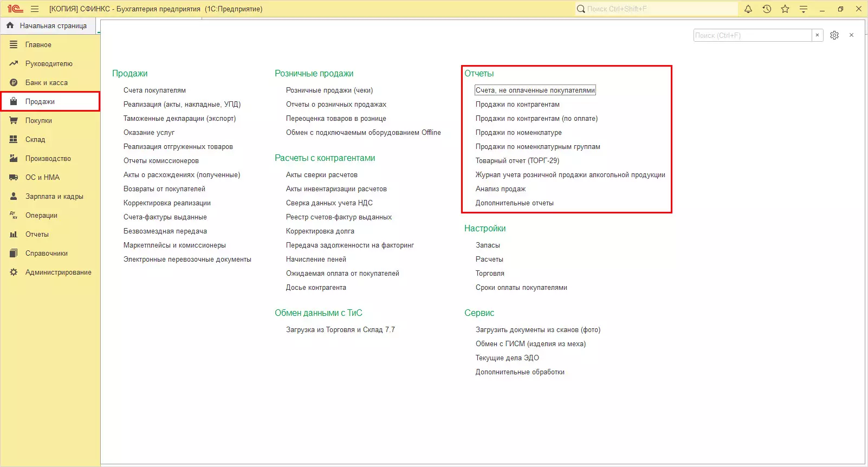Open the history clock icon
The height and width of the screenshot is (467, 868).
[767, 9]
